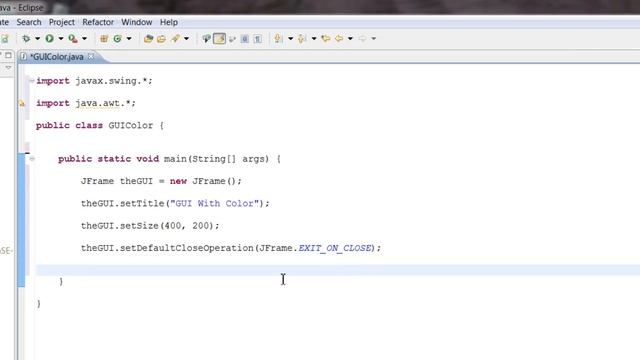Click the External Tools run icon
Screen dimensions: 640x360
[x=73, y=38]
